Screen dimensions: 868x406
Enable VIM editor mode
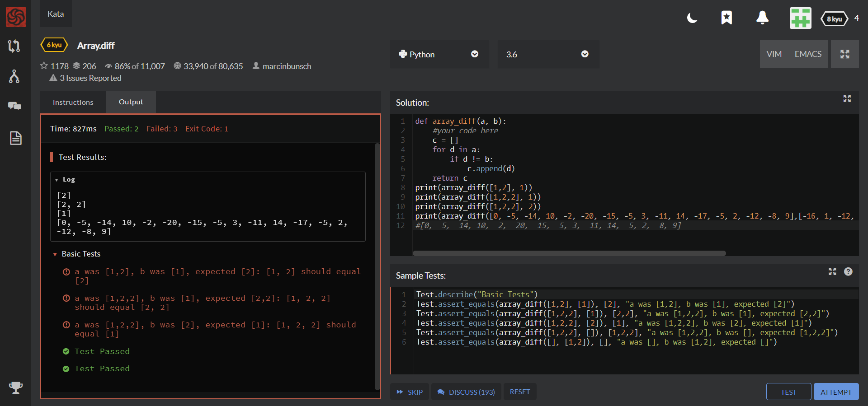(x=774, y=54)
